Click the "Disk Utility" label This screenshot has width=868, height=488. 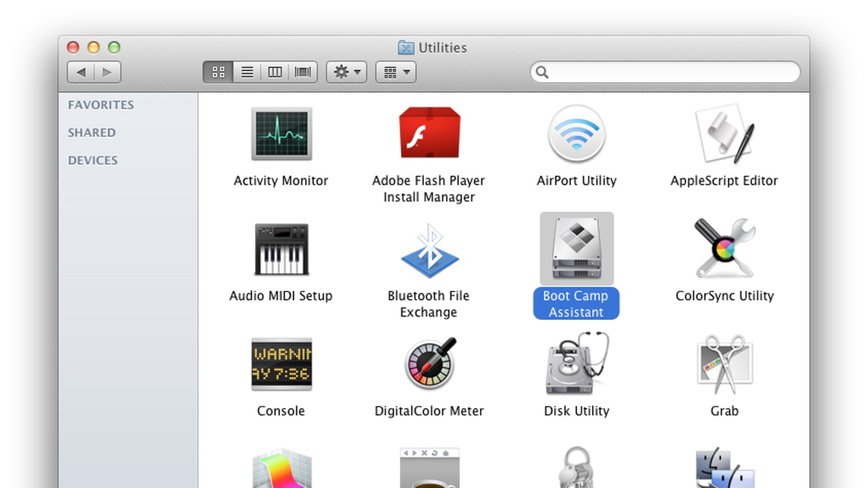576,411
